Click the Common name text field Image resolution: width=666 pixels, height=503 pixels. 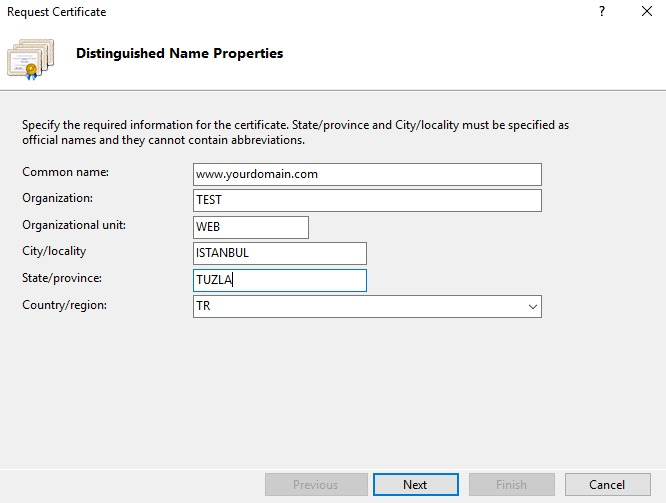[x=368, y=174]
